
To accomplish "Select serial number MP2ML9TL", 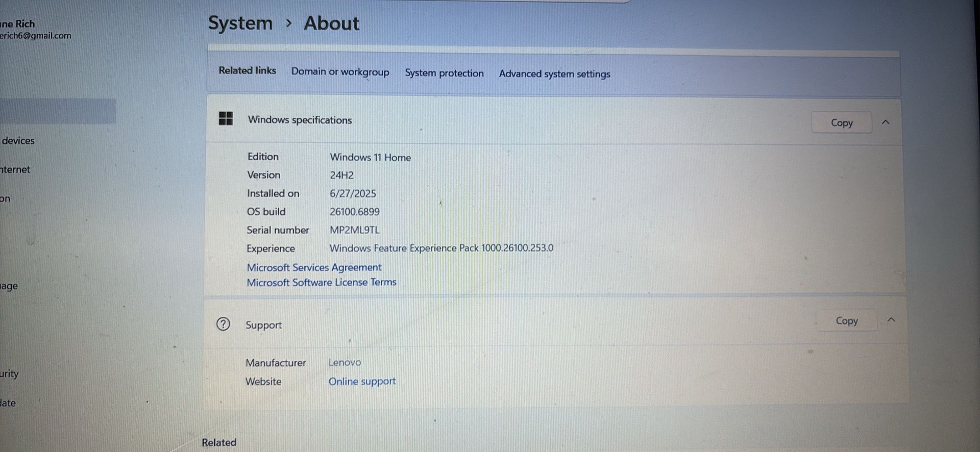I will [355, 230].
